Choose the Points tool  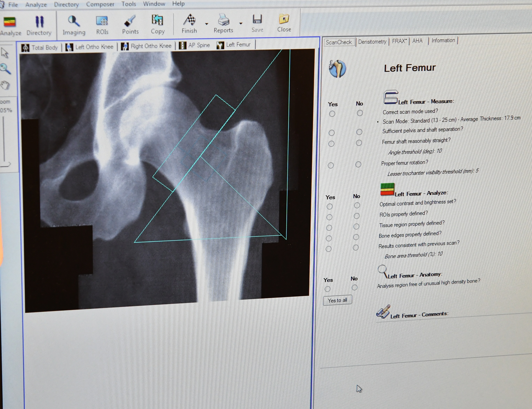pyautogui.click(x=130, y=21)
